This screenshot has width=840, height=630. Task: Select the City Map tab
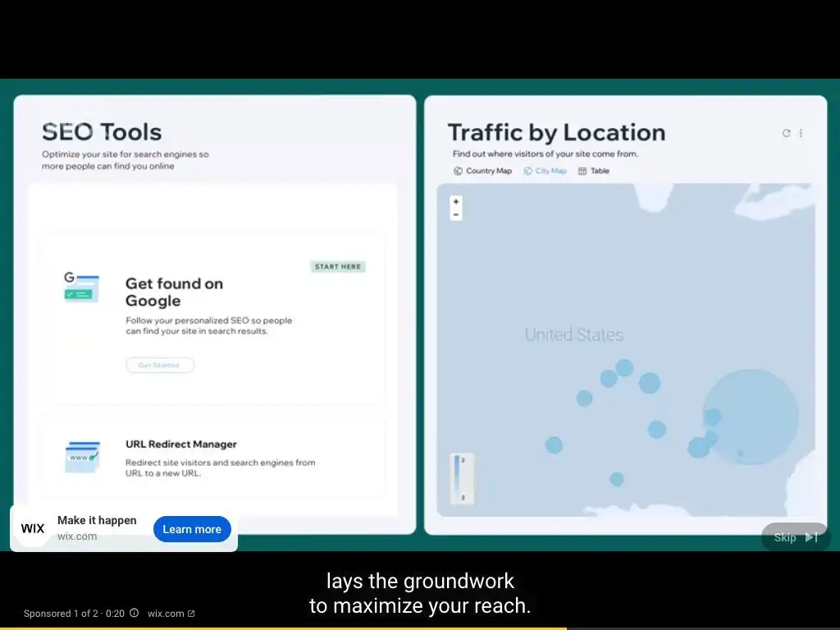(545, 171)
